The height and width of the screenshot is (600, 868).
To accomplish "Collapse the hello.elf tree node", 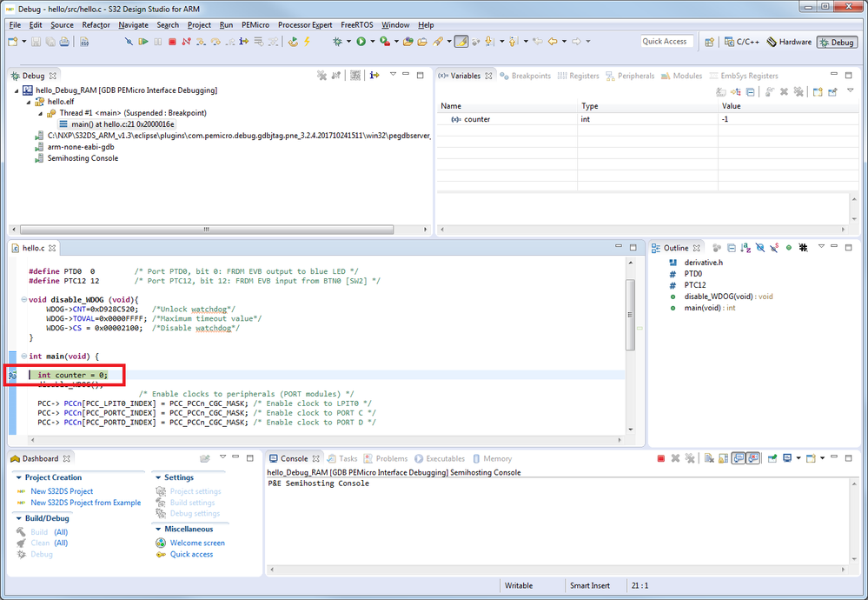I will [x=28, y=102].
